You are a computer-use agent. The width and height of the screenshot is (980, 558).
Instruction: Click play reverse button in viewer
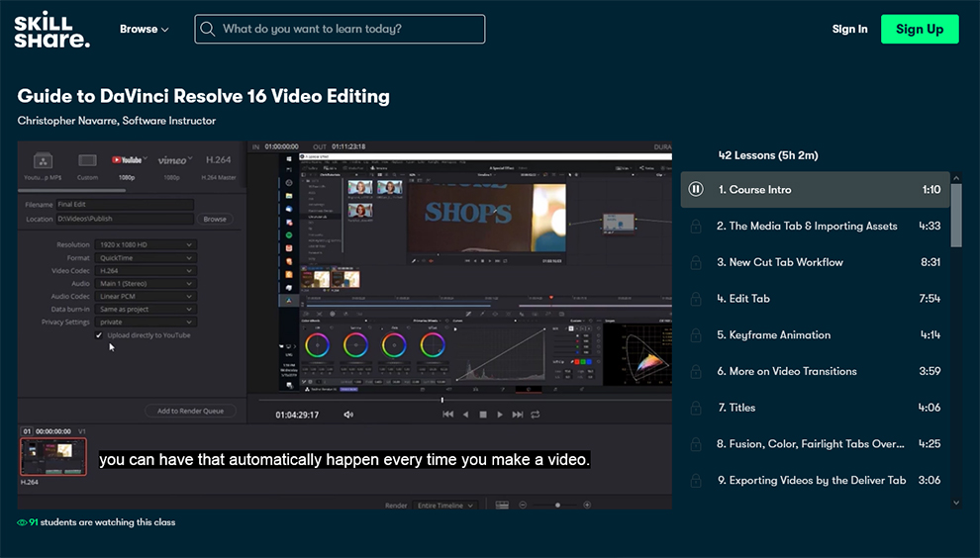coord(465,415)
